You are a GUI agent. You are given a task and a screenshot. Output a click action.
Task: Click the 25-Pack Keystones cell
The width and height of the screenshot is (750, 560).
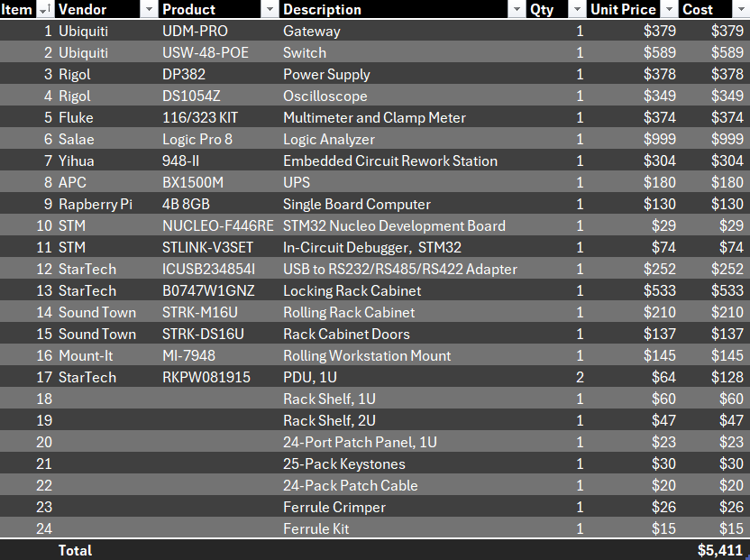point(403,464)
